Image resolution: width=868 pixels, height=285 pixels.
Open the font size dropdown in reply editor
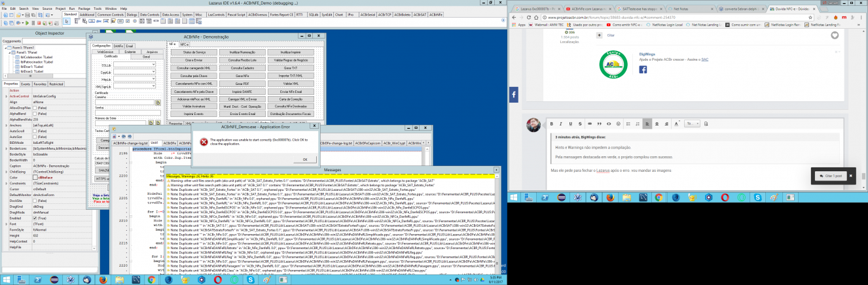tap(692, 124)
